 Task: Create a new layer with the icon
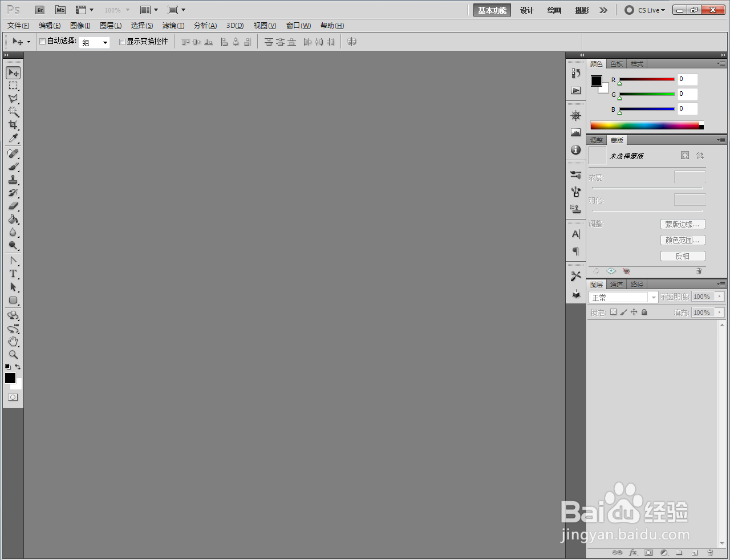[x=695, y=553]
